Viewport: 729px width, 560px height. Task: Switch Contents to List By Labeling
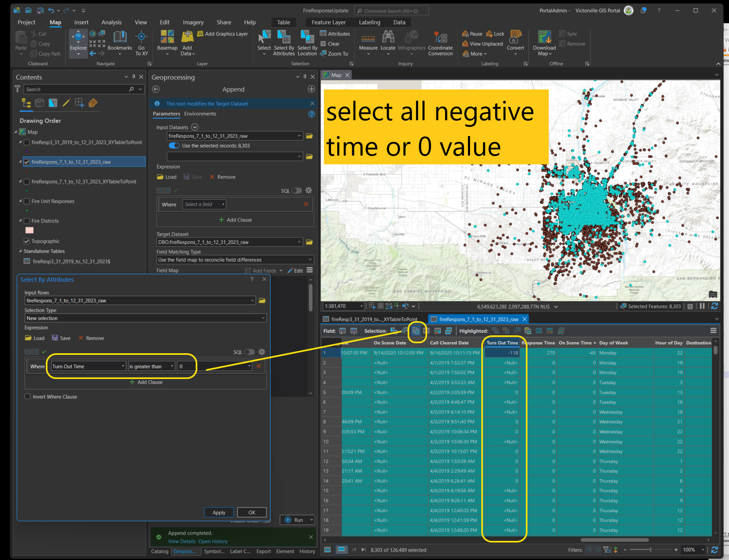coord(93,103)
